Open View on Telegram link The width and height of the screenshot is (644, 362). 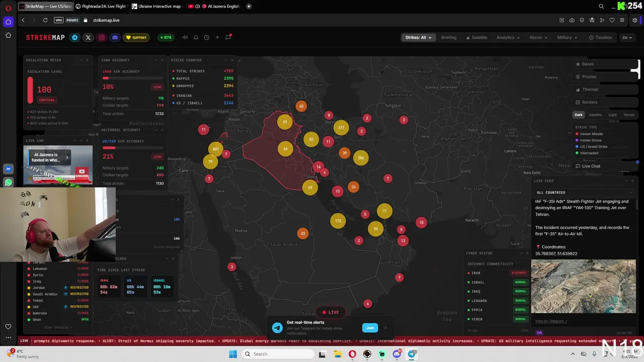coord(551,321)
